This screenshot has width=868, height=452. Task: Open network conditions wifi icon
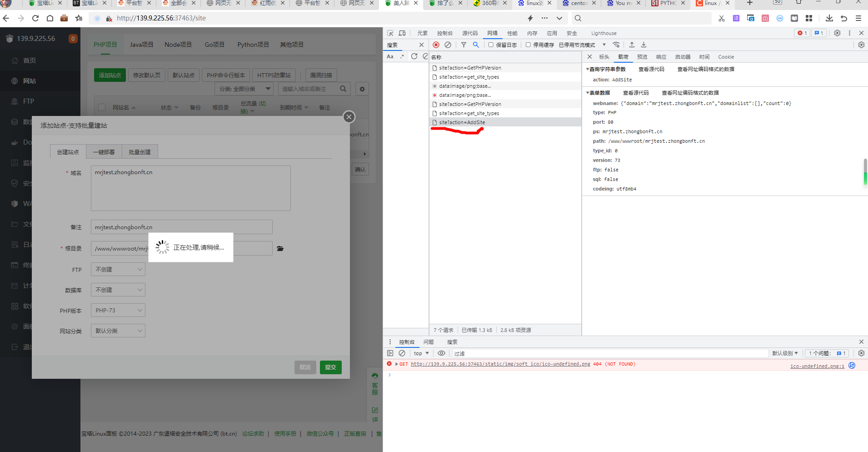click(x=616, y=45)
